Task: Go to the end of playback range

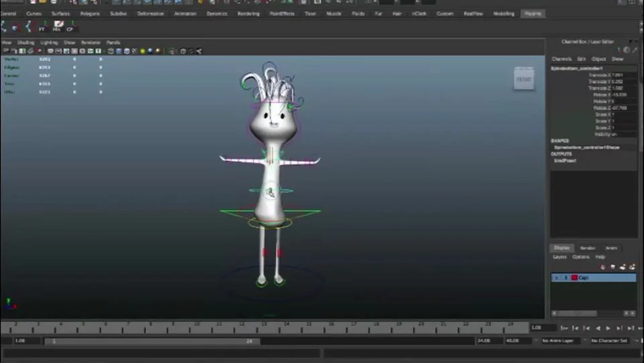Action: point(640,328)
